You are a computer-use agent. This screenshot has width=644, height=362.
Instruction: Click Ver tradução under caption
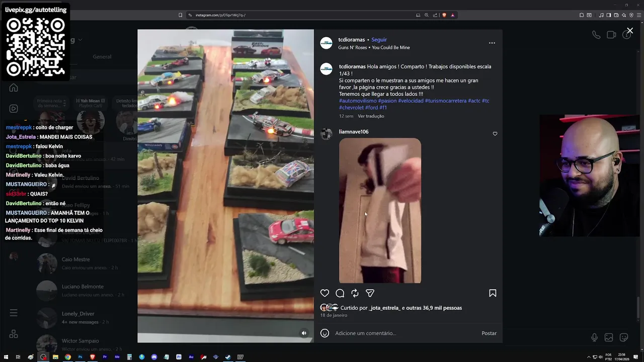[x=371, y=116]
